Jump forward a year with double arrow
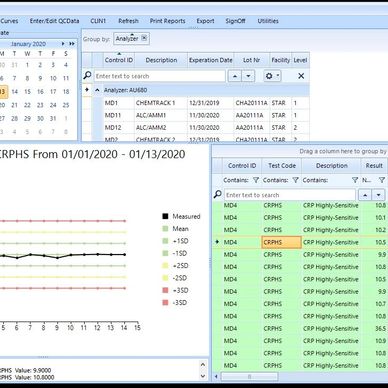This screenshot has width=388, height=388. pos(72,44)
